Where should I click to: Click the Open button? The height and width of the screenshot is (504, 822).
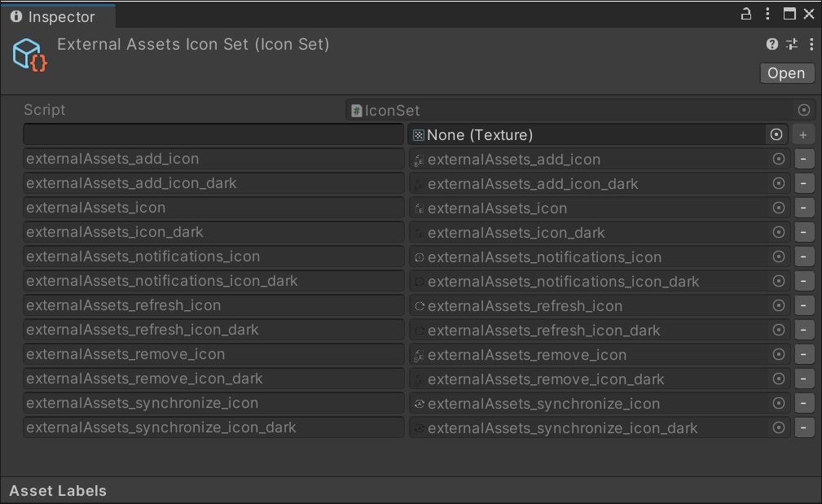[785, 72]
